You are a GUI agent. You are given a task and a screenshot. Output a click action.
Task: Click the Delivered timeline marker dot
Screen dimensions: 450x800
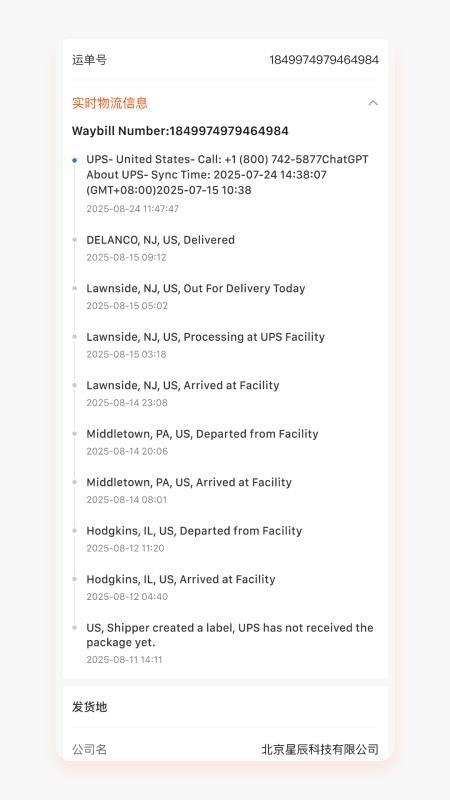click(x=74, y=240)
